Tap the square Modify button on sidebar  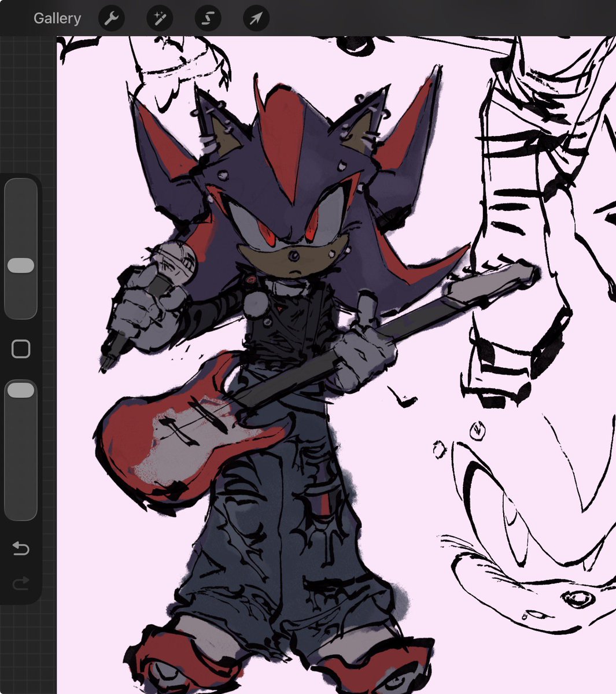21,349
